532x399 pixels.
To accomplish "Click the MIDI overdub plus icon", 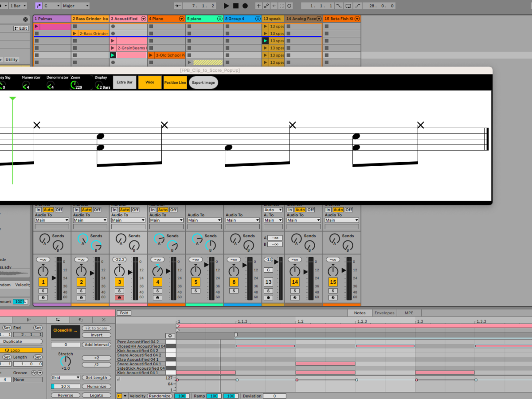I will (x=259, y=6).
